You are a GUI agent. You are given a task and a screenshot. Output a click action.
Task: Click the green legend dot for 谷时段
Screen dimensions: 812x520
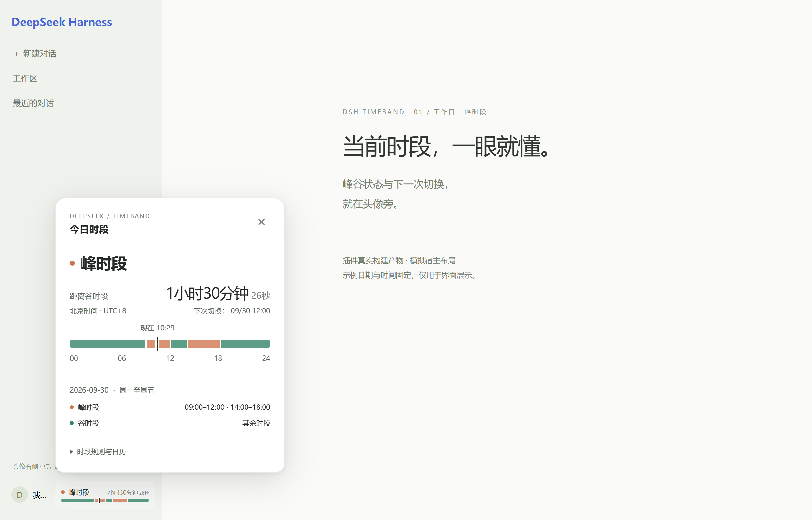[x=72, y=423]
